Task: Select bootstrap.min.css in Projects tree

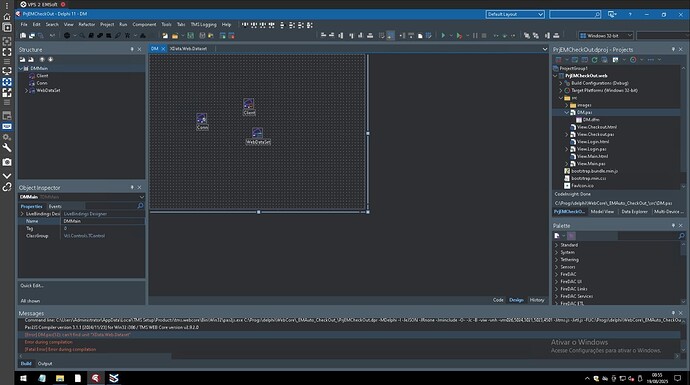Action: 588,179
